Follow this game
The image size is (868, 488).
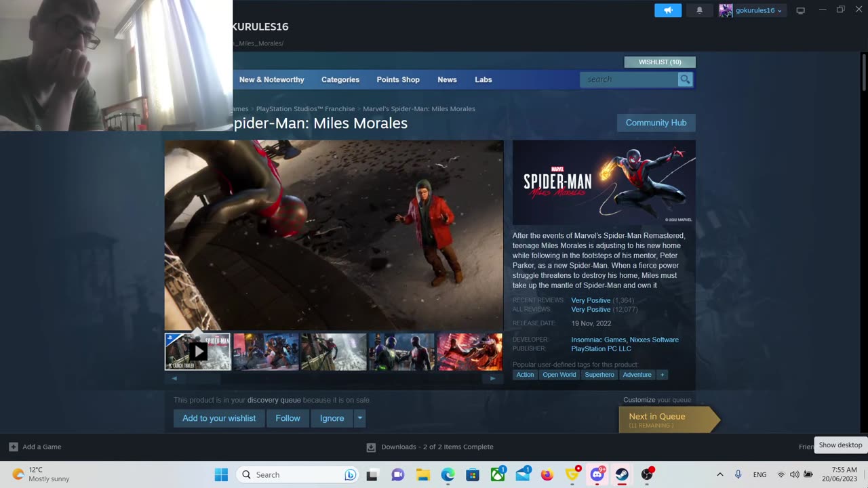[x=288, y=418]
